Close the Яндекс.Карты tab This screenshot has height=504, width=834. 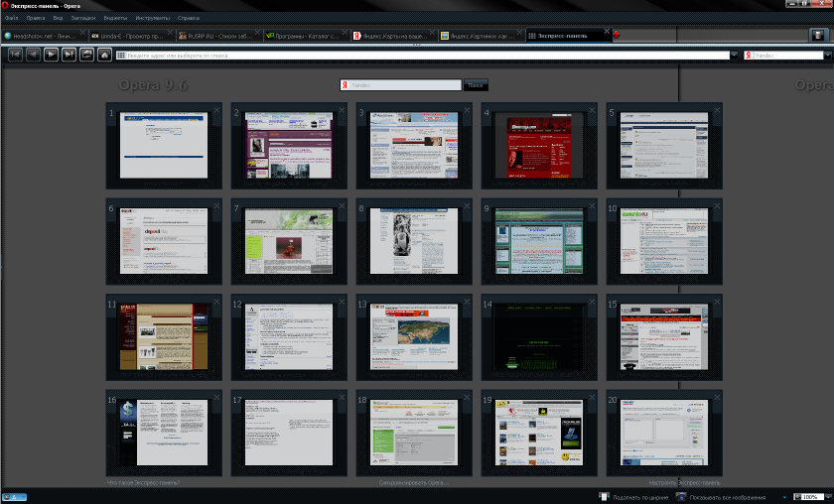point(432,33)
